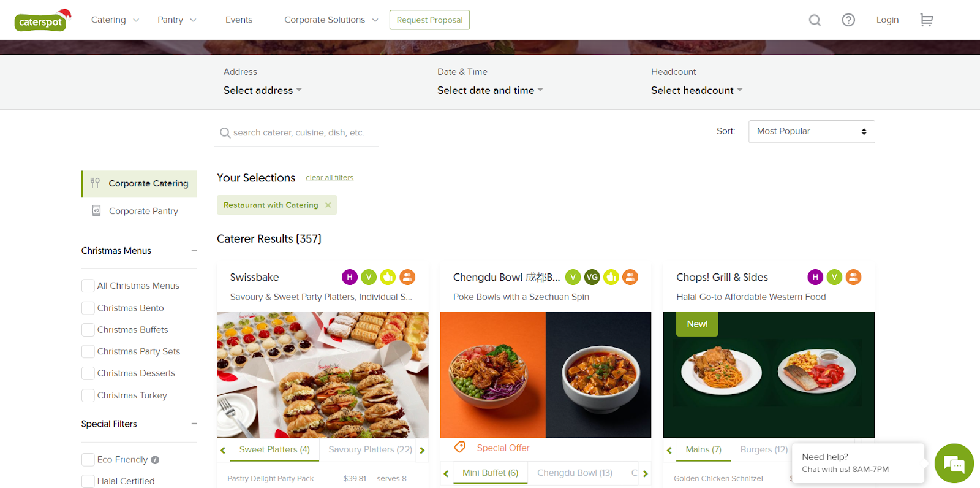
Task: Open the search magnifier icon in header
Action: click(x=815, y=20)
